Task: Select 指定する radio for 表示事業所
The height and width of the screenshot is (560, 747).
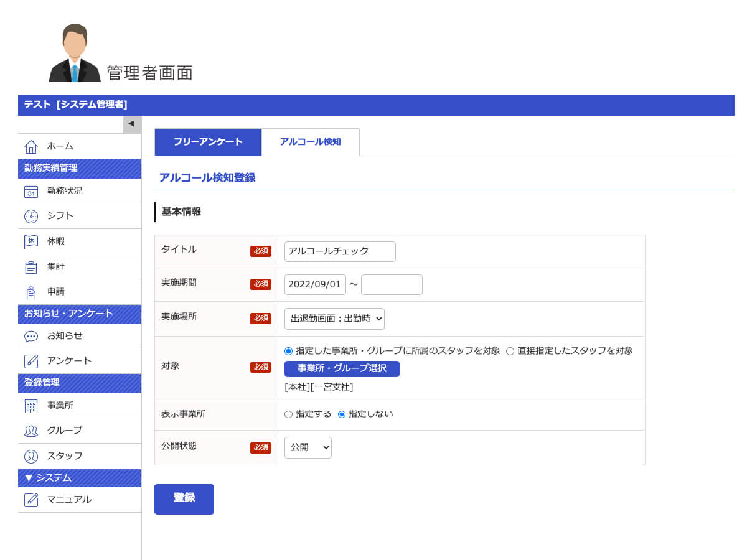Action: click(288, 414)
